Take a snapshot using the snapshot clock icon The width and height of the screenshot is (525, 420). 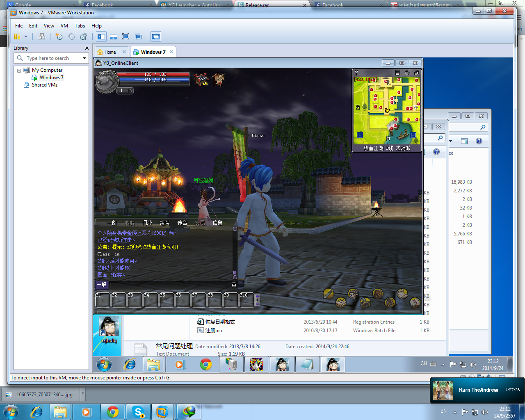point(59,37)
